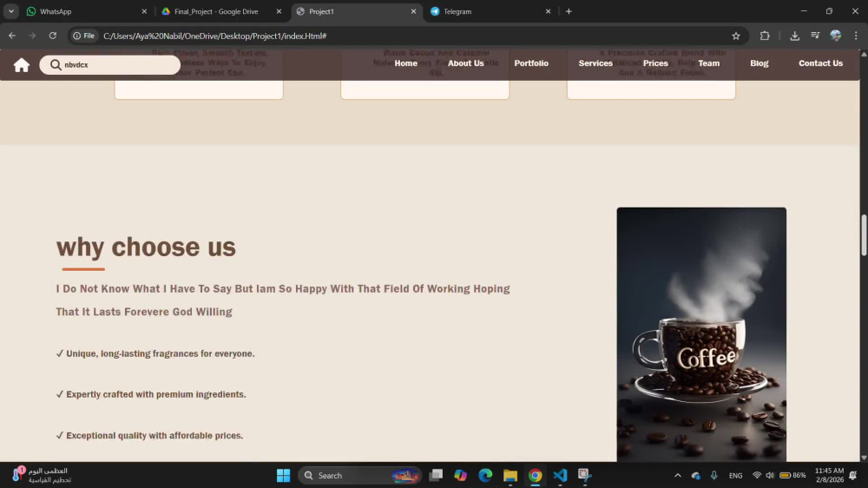Open Microsoft Edge from the taskbar
Screen dimensions: 868x488
(485, 475)
